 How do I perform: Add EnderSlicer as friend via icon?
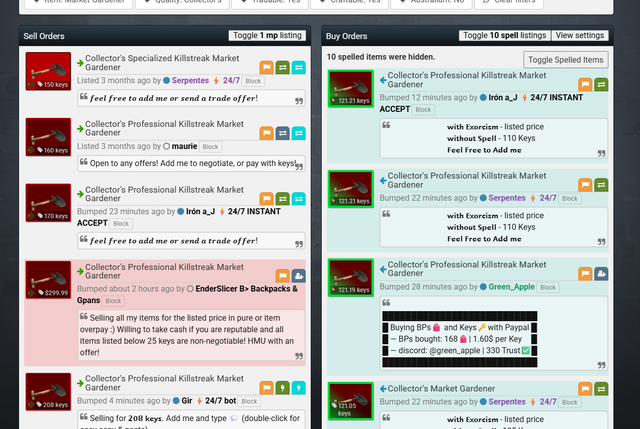[298, 276]
